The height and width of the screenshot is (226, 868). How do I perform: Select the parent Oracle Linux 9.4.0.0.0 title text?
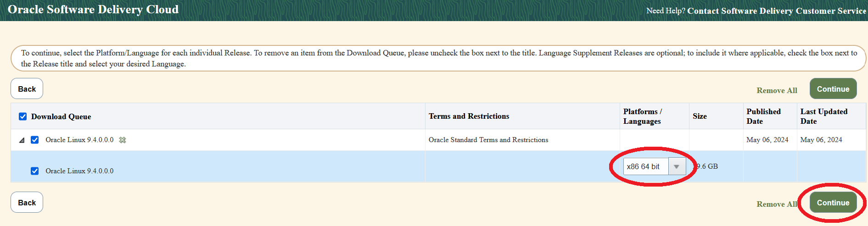pos(79,140)
